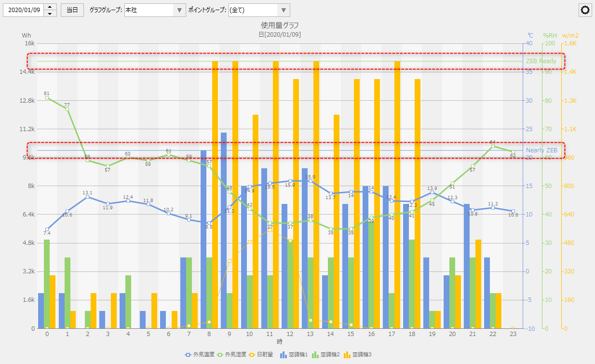Screen dimensions: 595x364
Task: Click the 空調機1 bar chart legend icon
Action: [283, 355]
